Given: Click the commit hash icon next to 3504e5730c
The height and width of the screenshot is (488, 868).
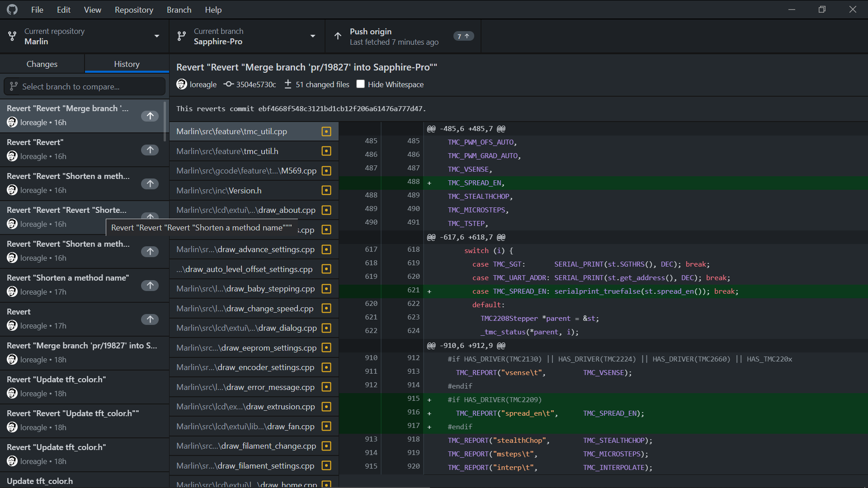Looking at the screenshot, I should [x=229, y=84].
